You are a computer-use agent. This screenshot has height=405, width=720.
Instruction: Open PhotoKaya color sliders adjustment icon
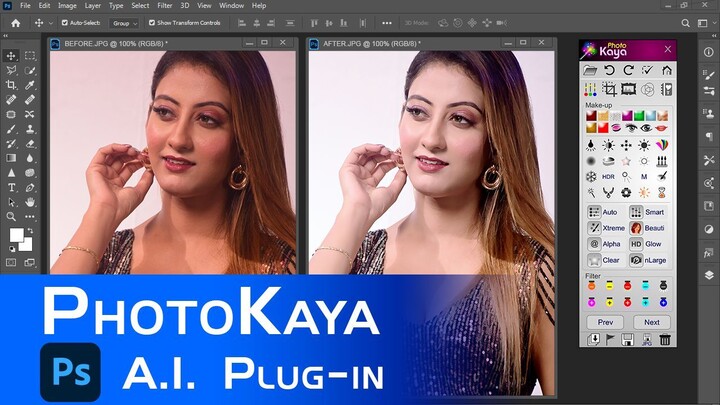click(x=590, y=89)
